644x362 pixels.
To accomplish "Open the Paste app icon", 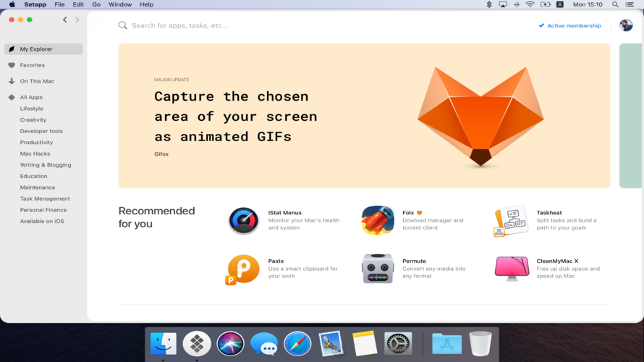I will click(x=242, y=269).
